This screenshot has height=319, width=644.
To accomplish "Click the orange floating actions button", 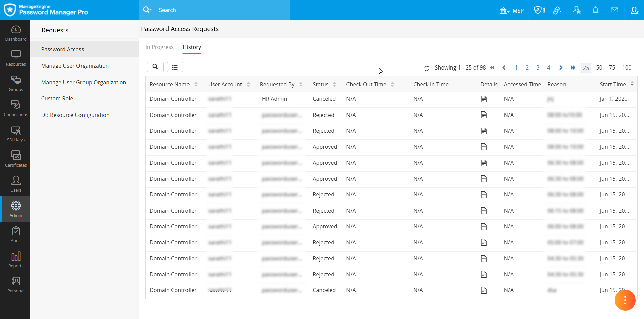I will [625, 300].
